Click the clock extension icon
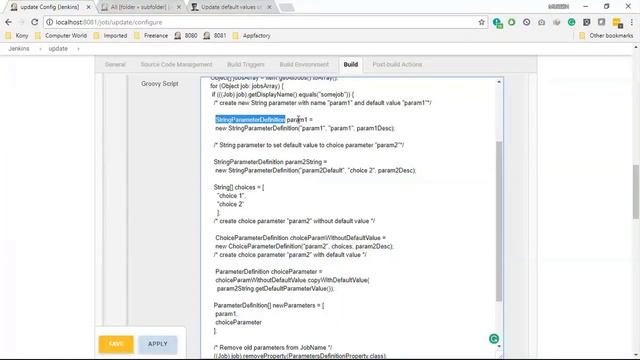 (527, 22)
